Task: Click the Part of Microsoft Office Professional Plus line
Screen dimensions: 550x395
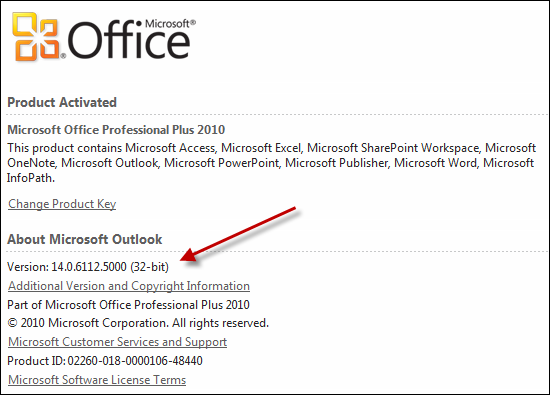Action: click(128, 304)
